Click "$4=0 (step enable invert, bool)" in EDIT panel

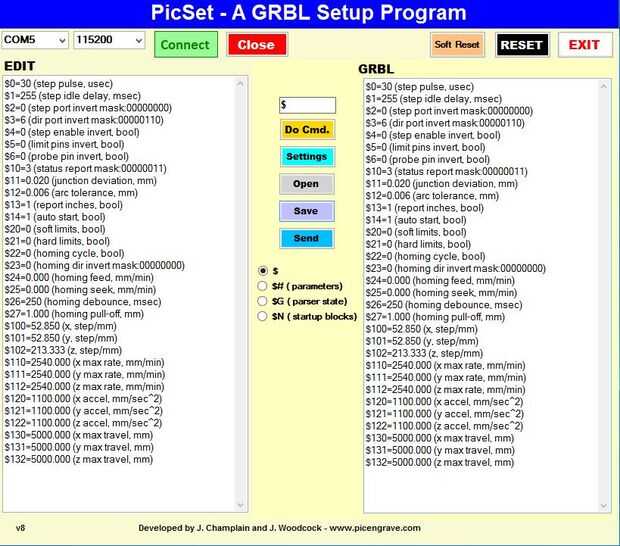(72, 132)
